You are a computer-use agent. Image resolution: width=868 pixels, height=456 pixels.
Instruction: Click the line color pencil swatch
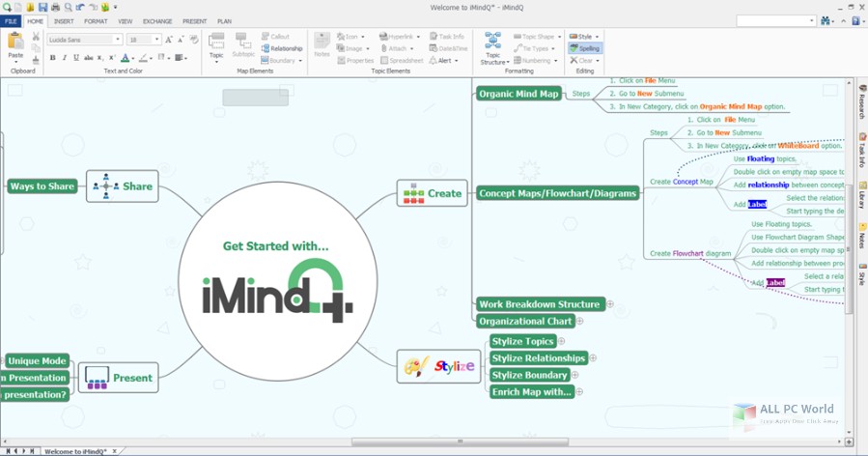click(x=143, y=58)
